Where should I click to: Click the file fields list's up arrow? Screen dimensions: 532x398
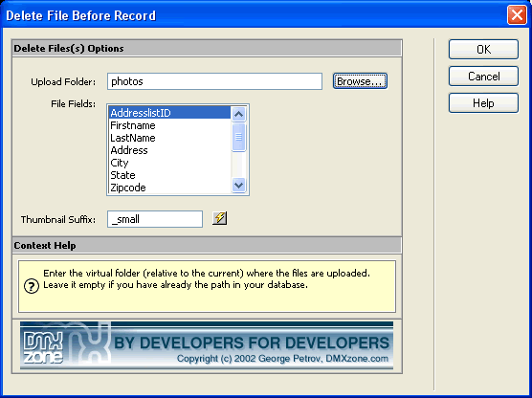coord(238,114)
